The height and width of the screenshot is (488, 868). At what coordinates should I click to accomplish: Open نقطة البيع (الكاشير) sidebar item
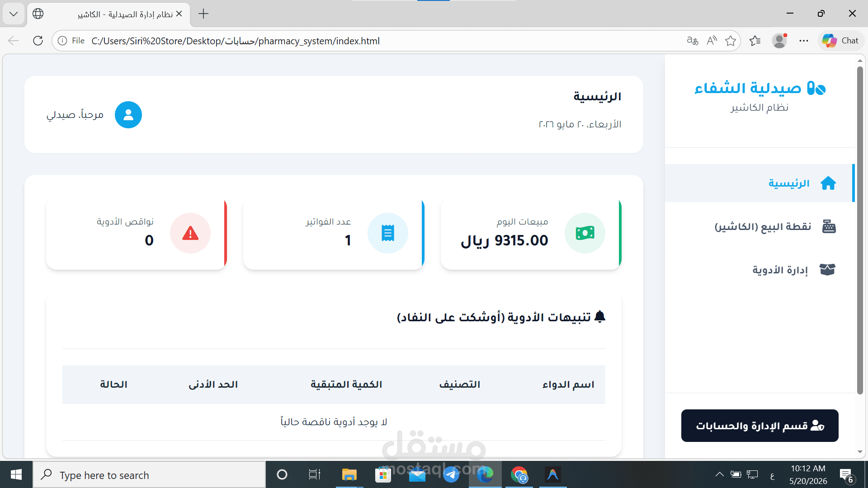click(x=759, y=226)
